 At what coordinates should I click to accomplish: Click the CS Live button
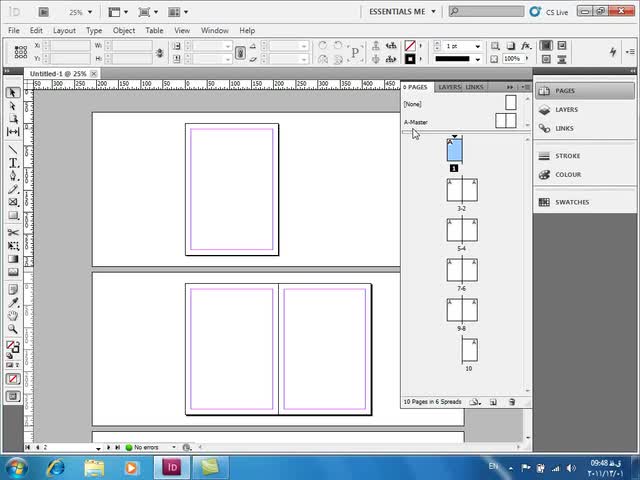coord(549,12)
